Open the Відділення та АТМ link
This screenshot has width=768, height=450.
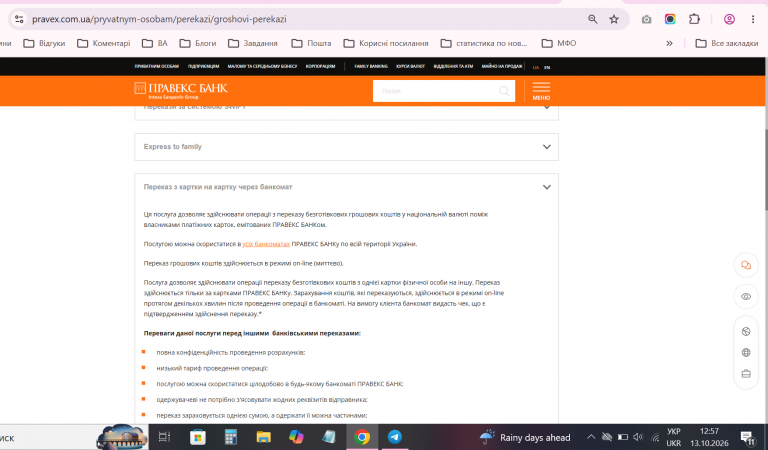453,66
